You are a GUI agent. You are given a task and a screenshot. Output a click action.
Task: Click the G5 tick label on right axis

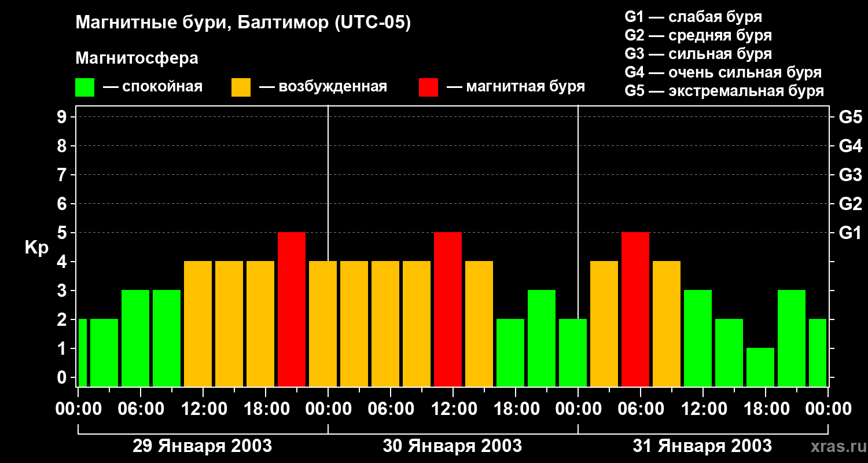click(850, 117)
